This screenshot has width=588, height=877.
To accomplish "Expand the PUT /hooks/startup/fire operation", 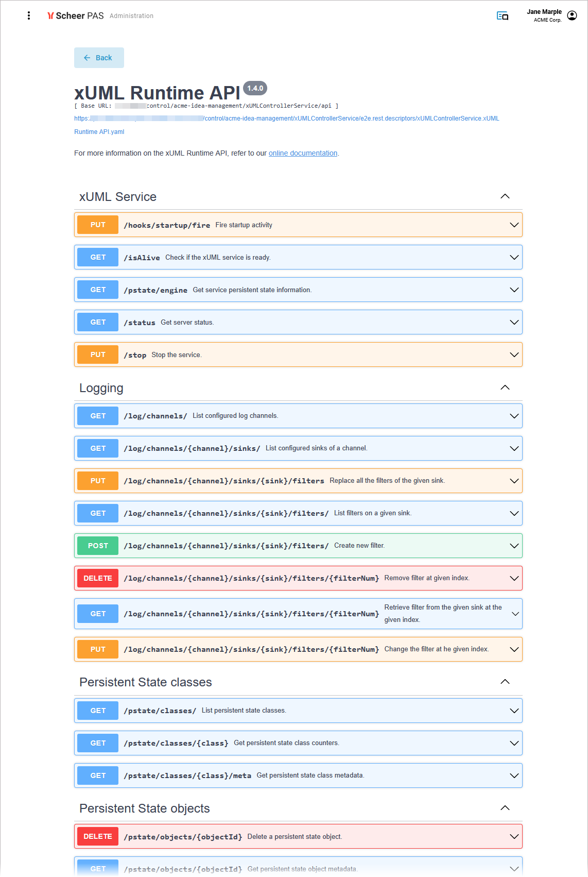I will (x=513, y=225).
